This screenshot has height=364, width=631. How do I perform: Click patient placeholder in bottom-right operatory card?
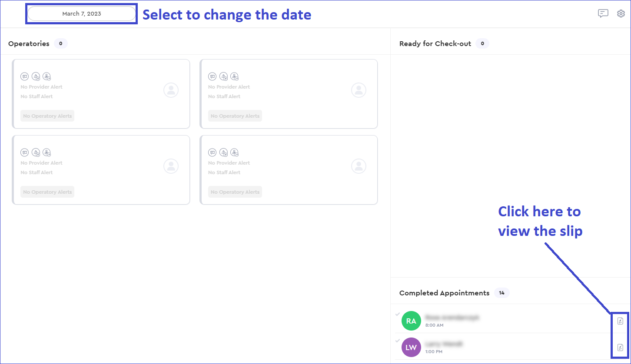pyautogui.click(x=359, y=166)
